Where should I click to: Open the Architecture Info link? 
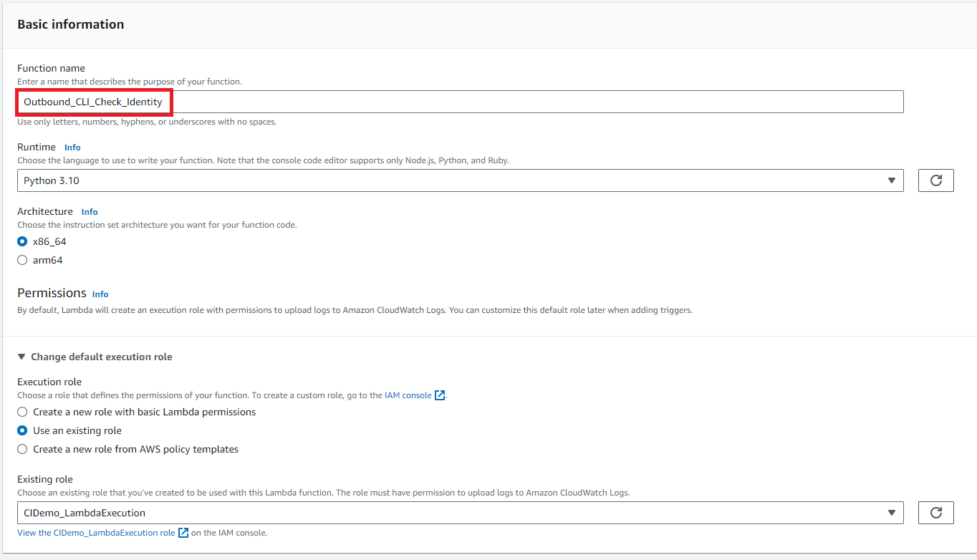point(90,212)
